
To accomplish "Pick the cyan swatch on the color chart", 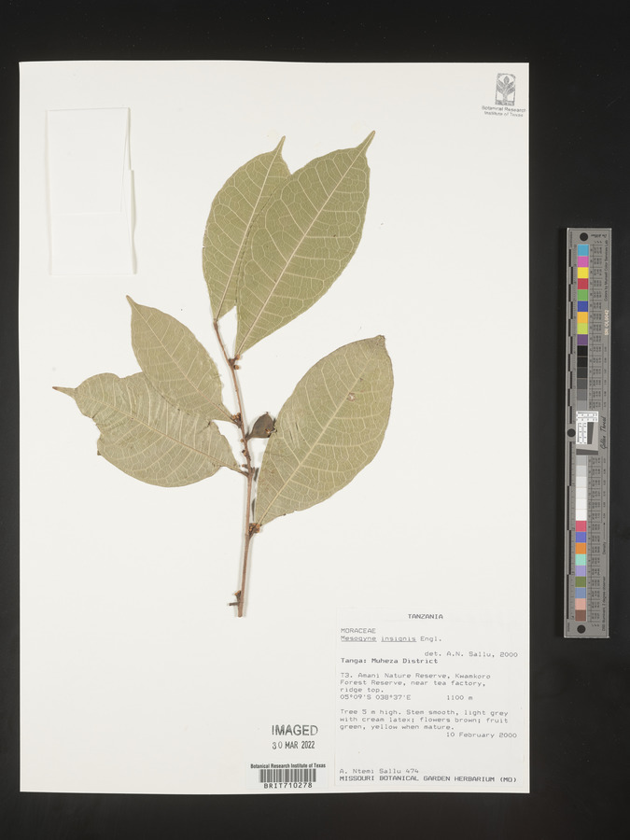I will coord(582,250).
